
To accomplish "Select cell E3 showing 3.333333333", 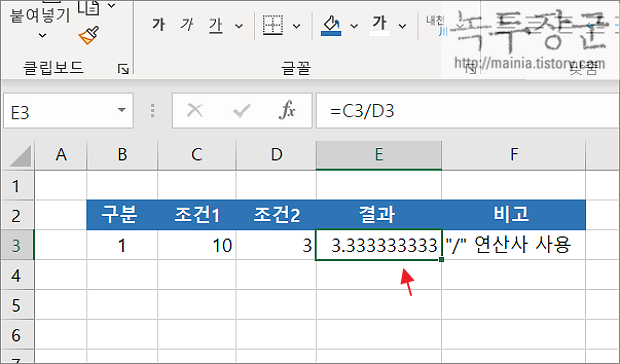I will tap(379, 245).
